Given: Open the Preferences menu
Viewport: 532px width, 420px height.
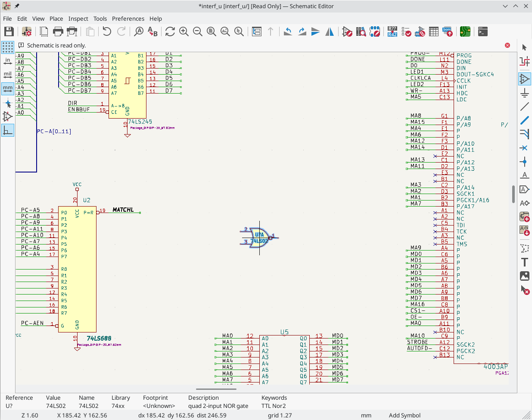Looking at the screenshot, I should pos(128,19).
